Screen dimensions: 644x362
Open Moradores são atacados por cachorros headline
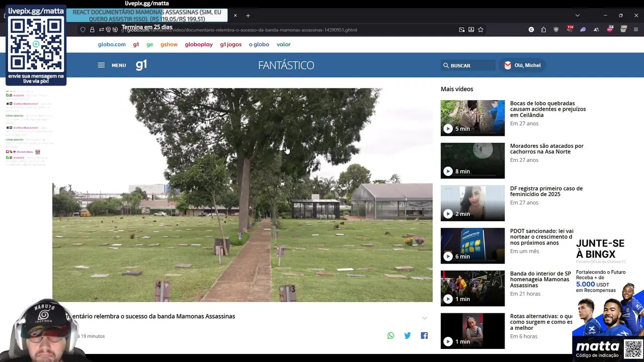coord(547,149)
